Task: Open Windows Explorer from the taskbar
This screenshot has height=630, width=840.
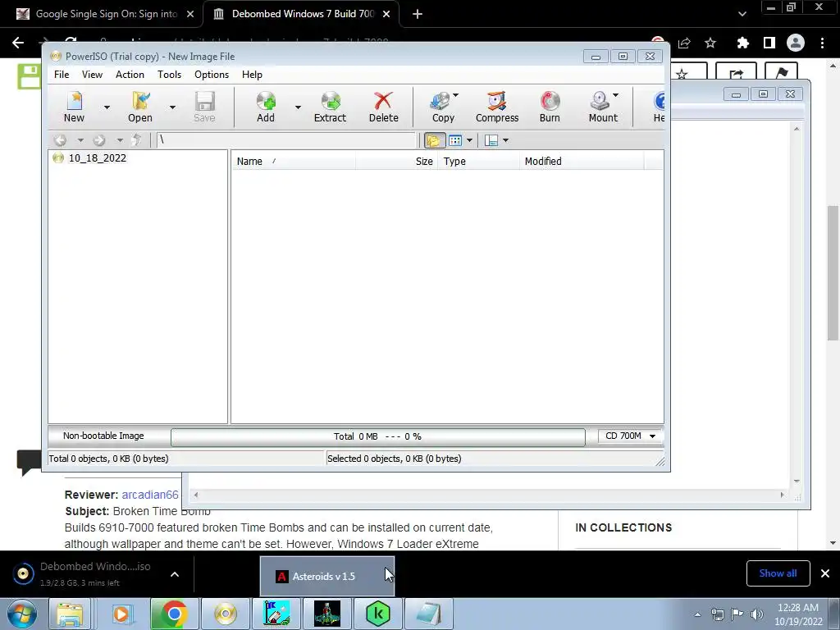Action: click(71, 614)
